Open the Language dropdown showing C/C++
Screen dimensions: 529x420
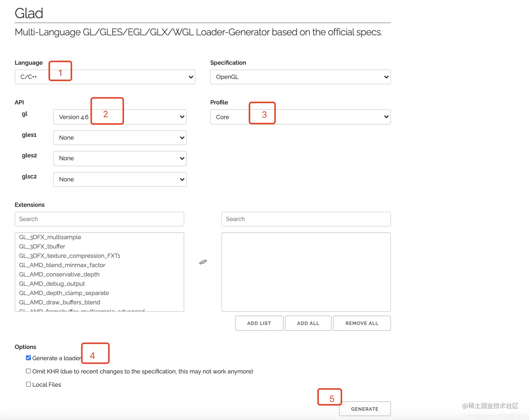[x=105, y=77]
